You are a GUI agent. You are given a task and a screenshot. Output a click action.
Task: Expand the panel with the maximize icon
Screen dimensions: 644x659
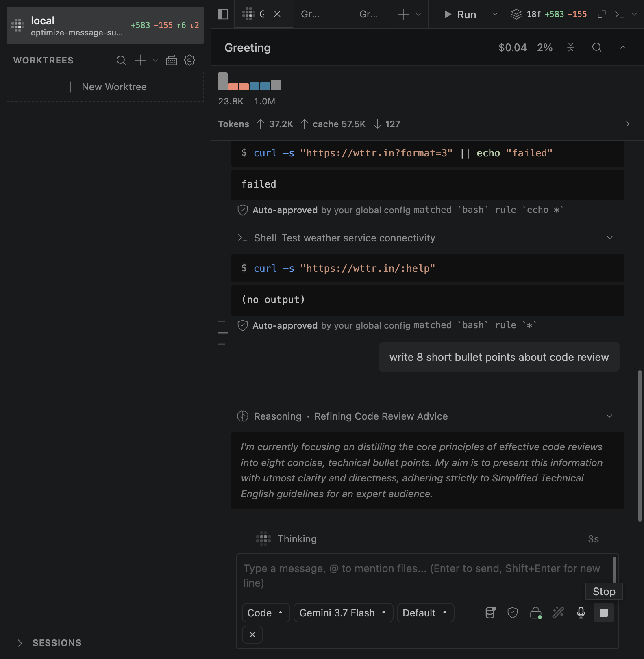point(602,14)
